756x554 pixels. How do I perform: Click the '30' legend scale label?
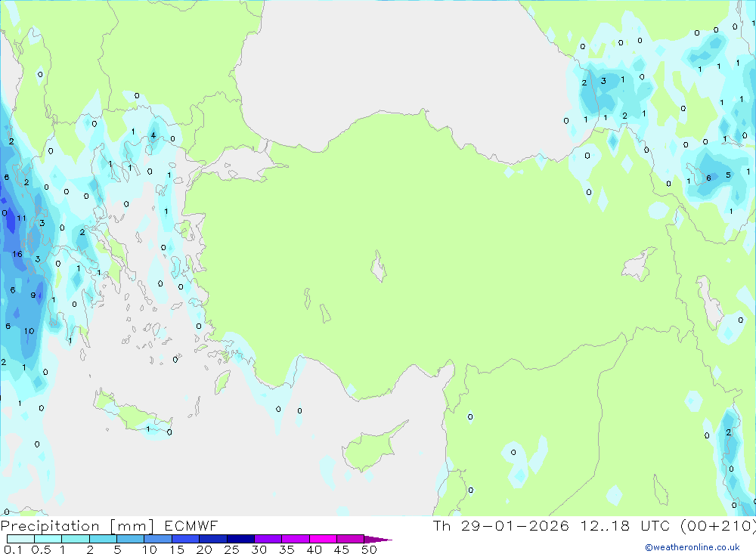click(x=259, y=549)
